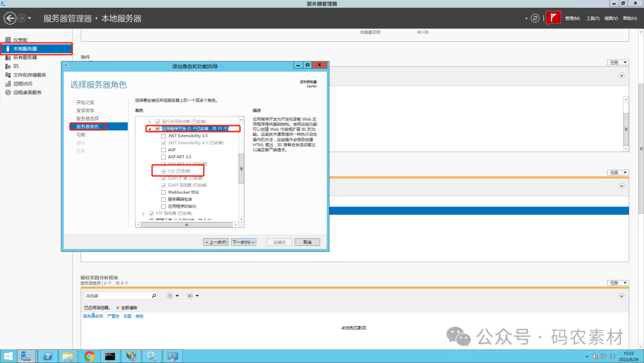Launch PowerShell from the taskbar

coord(48,356)
